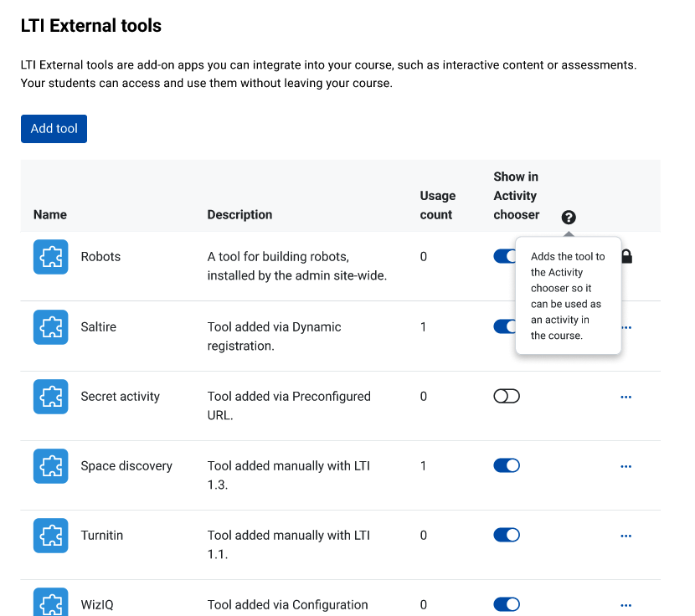695x616 pixels.
Task: Click the lock icon on Robots row
Action: click(626, 256)
